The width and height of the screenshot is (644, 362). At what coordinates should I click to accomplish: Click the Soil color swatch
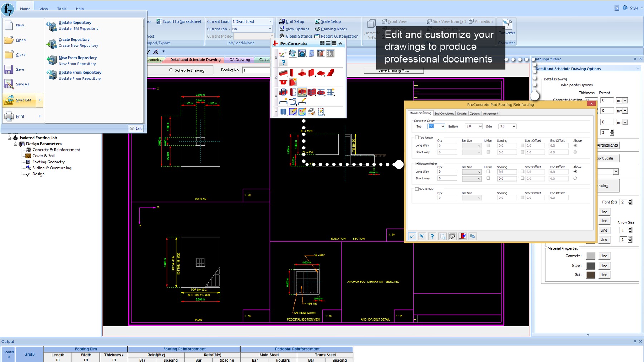pos(591,275)
